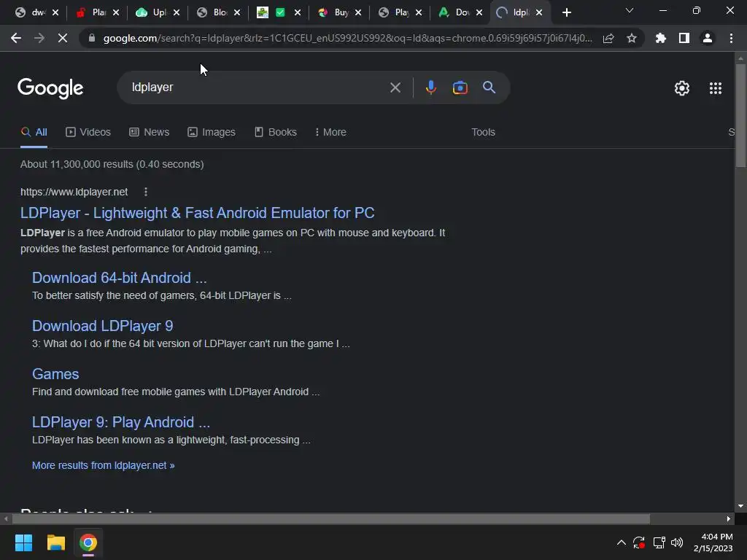The height and width of the screenshot is (560, 747).
Task: Open Download LDPlayer 9 link
Action: coord(102,326)
